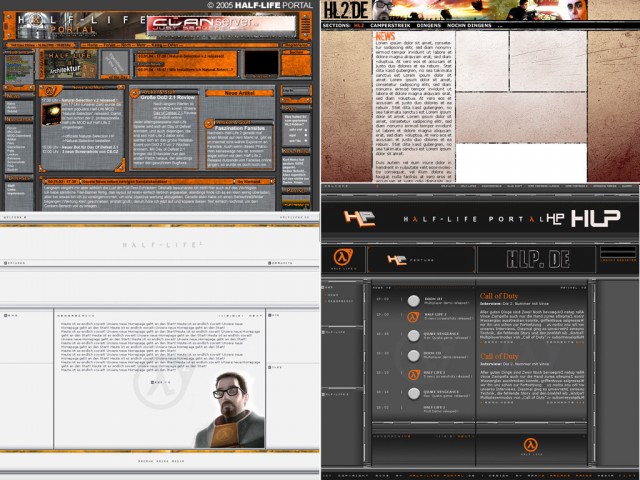Open the HLP Partner banner
This screenshot has height=480, width=640.
click(x=422, y=260)
